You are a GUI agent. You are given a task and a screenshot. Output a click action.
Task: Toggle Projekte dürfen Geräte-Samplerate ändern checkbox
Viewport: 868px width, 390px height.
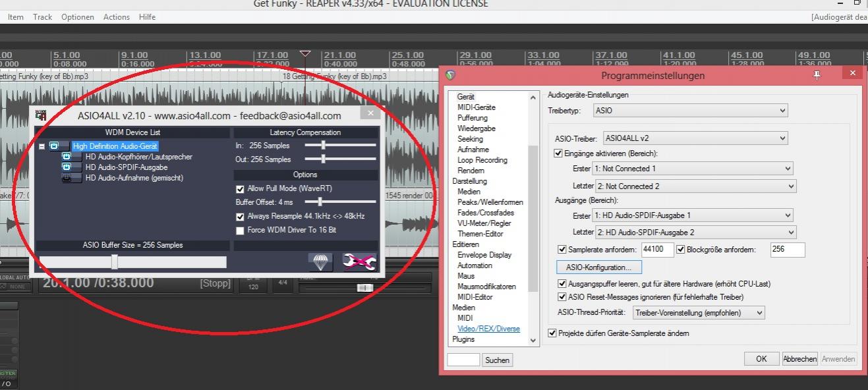(552, 333)
